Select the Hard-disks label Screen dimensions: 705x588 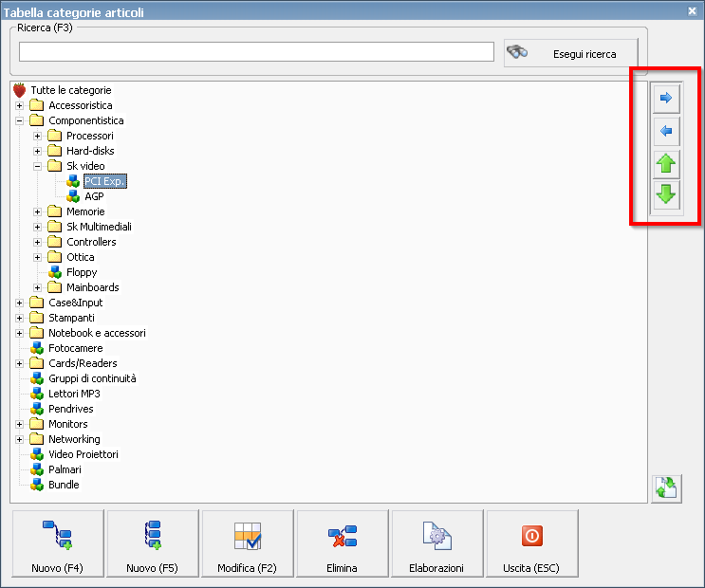tap(90, 151)
